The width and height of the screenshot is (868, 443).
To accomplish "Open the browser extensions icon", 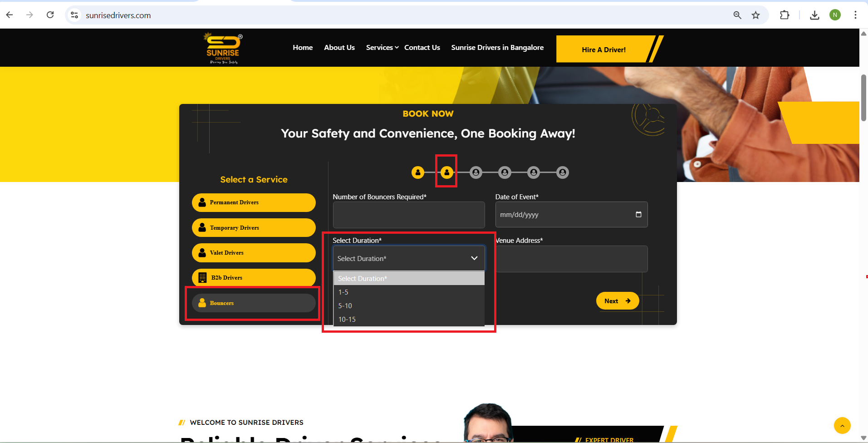I will point(785,15).
